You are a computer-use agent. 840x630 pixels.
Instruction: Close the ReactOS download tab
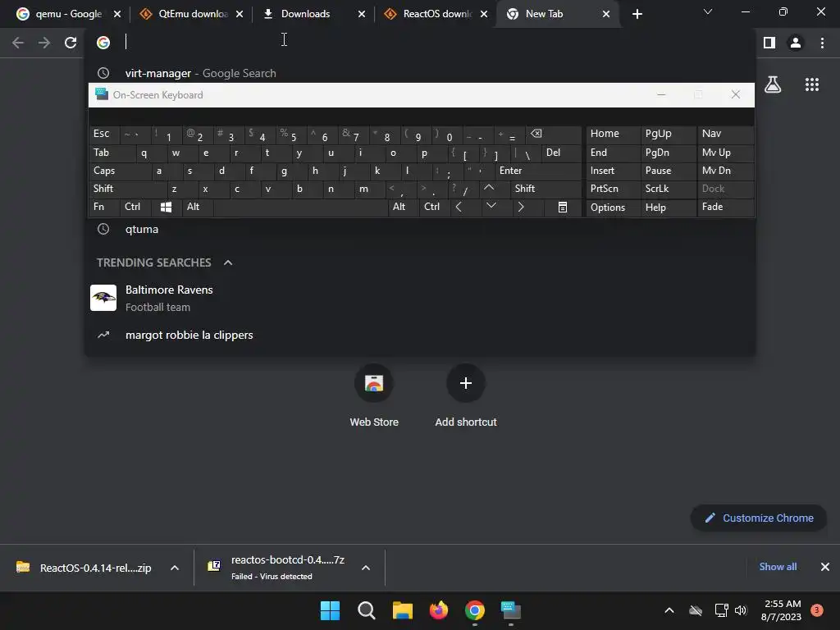point(484,14)
